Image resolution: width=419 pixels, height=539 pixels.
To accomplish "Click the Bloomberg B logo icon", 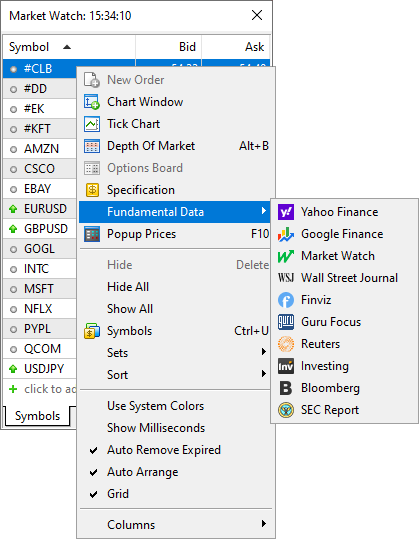I will coord(286,388).
